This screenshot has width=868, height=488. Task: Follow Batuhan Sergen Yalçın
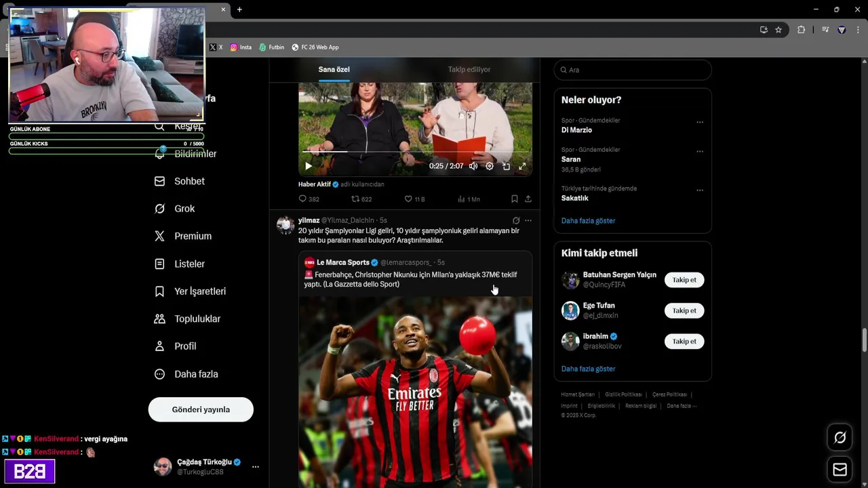pos(684,280)
